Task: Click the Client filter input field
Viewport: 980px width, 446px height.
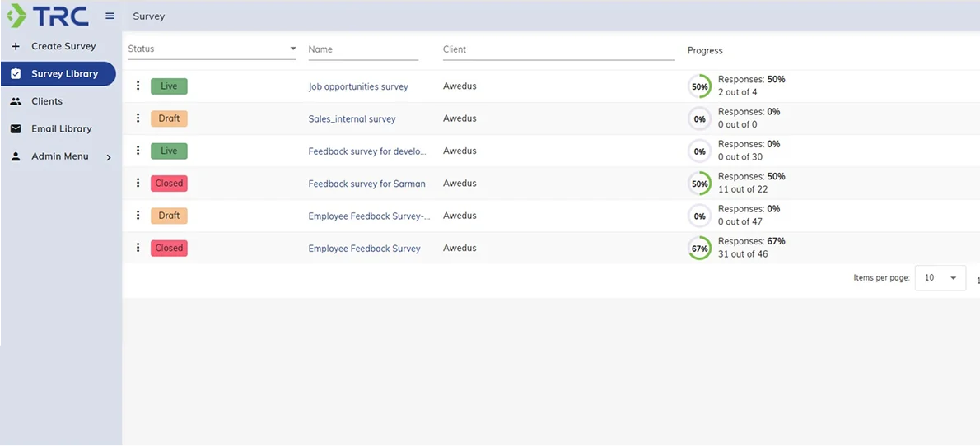Action: [x=558, y=49]
